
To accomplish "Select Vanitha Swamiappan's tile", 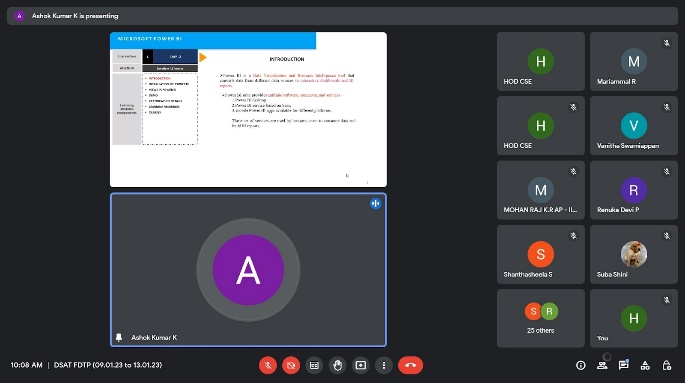I will 633,125.
